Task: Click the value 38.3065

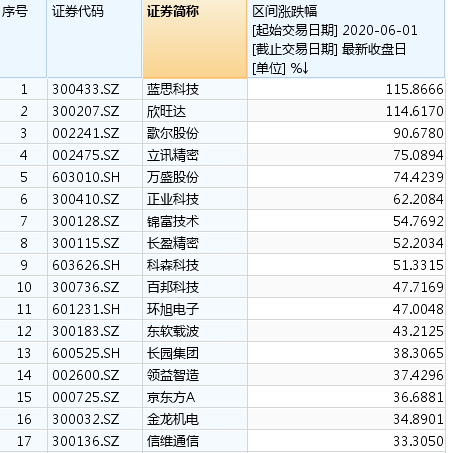Action: pos(418,353)
